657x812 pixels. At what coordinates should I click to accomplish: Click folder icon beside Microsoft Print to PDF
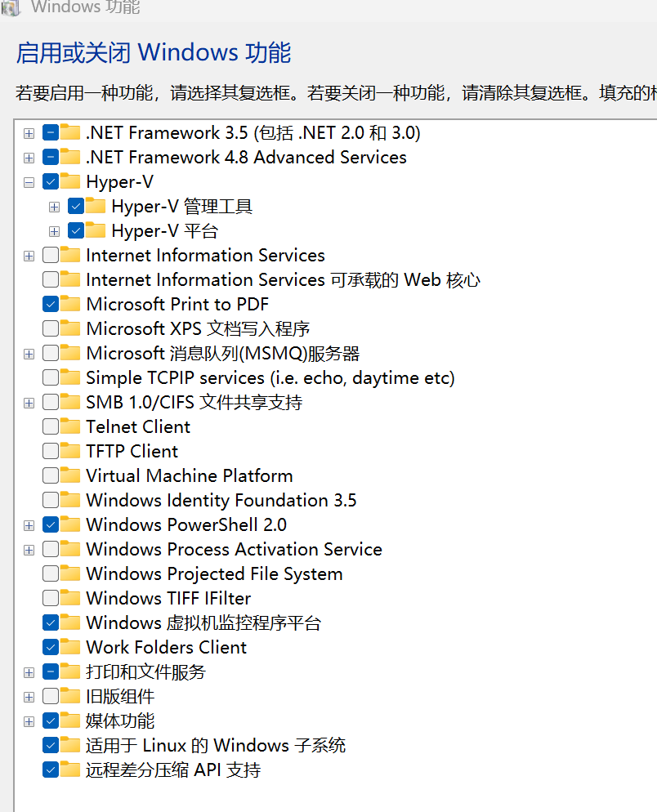[x=70, y=304]
